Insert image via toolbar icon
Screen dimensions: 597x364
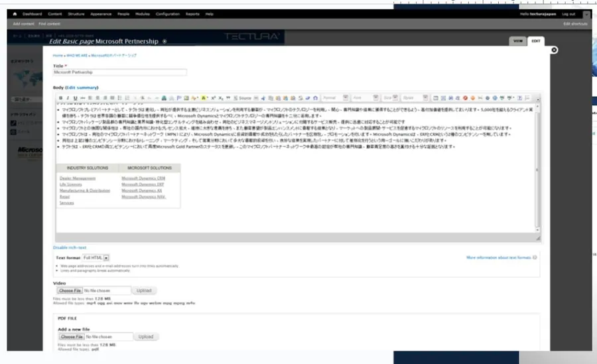point(186,98)
